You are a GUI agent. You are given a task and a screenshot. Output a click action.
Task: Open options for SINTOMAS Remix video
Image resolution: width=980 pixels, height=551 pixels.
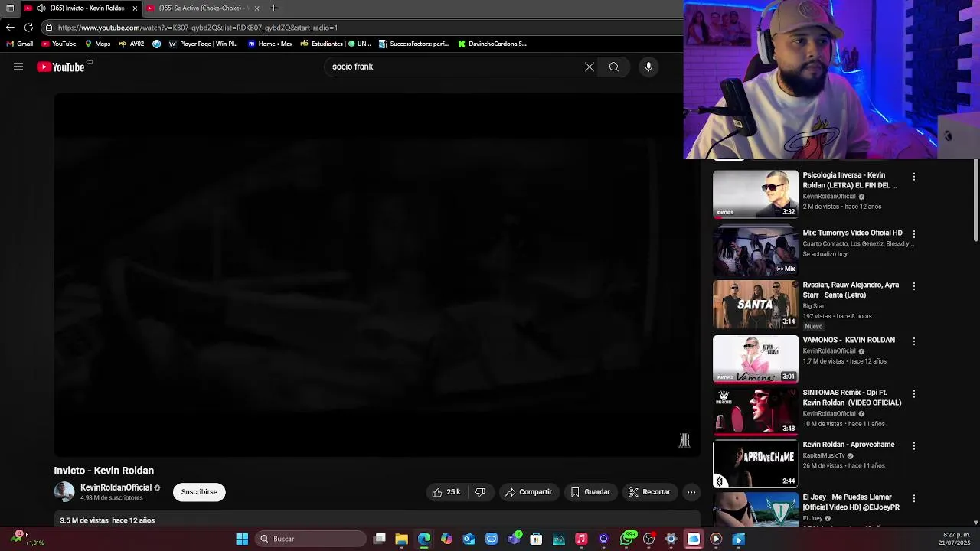(x=913, y=394)
